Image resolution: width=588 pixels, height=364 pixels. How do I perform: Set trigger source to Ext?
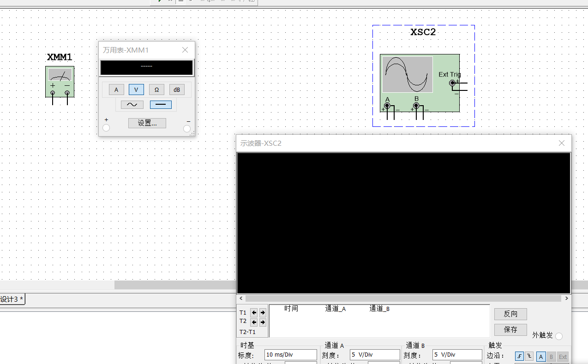[x=563, y=357]
